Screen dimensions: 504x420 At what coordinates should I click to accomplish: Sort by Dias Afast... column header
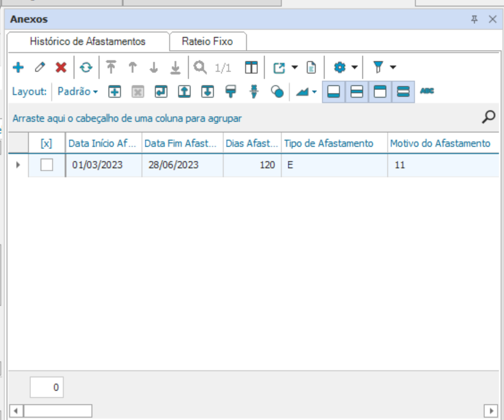tap(252, 144)
